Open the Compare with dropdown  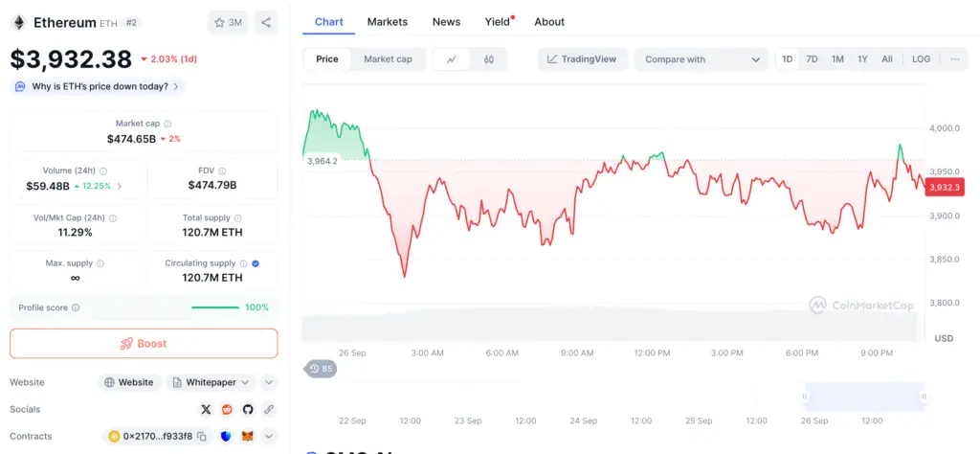(x=702, y=59)
